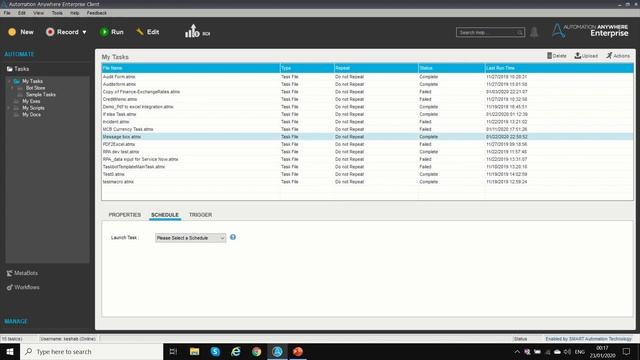This screenshot has width=640, height=360.
Task: Select the PDF2Excel.atmx task
Action: (367, 144)
